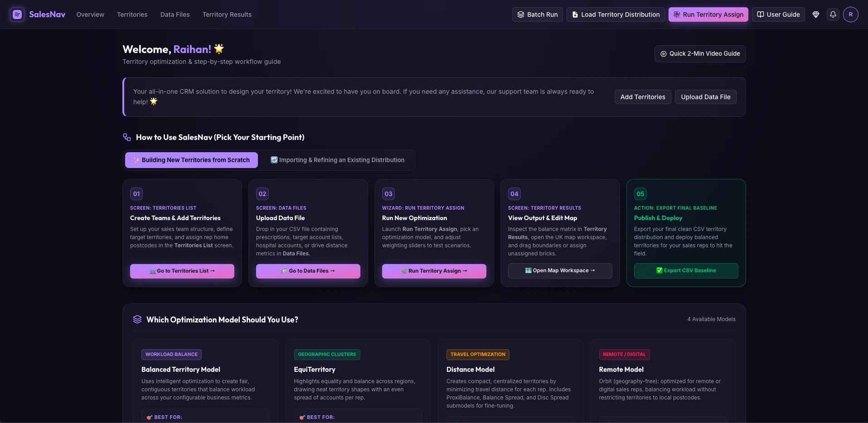Click the step 03 number badge

[x=388, y=194]
